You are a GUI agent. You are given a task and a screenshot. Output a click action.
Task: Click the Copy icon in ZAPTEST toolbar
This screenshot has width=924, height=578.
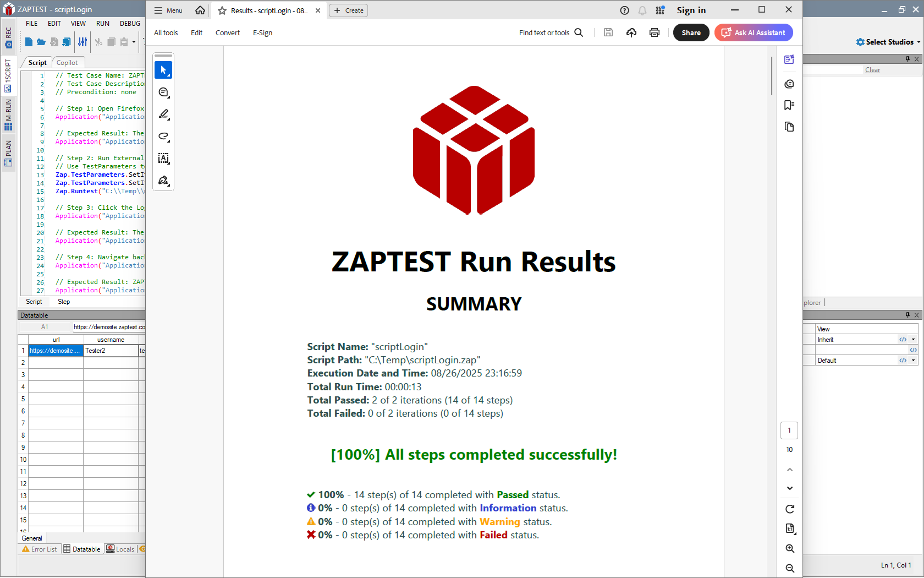coord(111,42)
